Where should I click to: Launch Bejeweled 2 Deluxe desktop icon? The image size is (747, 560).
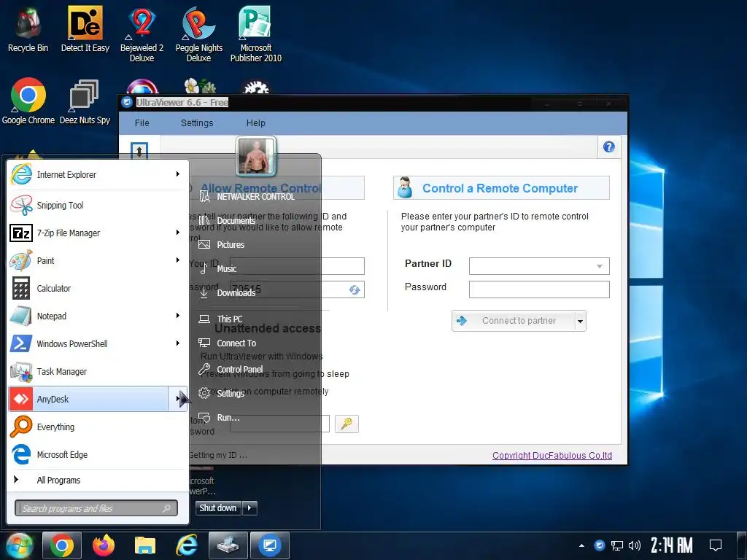point(142,34)
